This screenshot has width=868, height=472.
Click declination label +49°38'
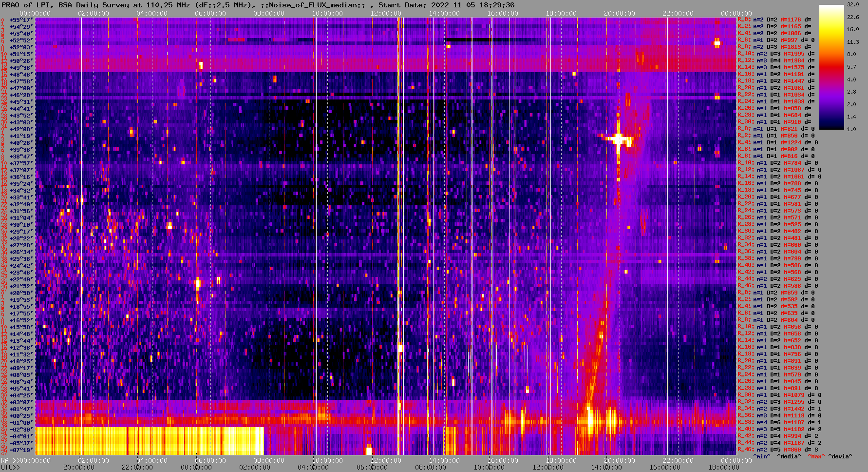21,68
